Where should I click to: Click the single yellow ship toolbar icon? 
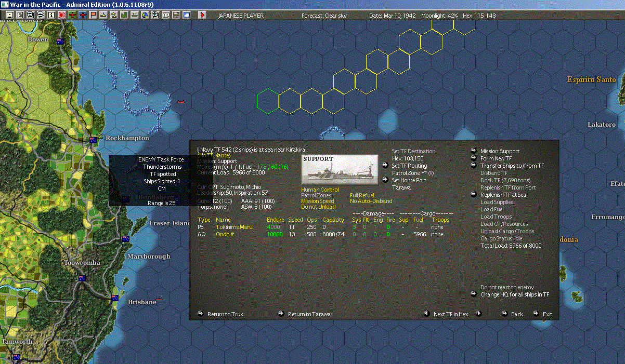coord(103,15)
